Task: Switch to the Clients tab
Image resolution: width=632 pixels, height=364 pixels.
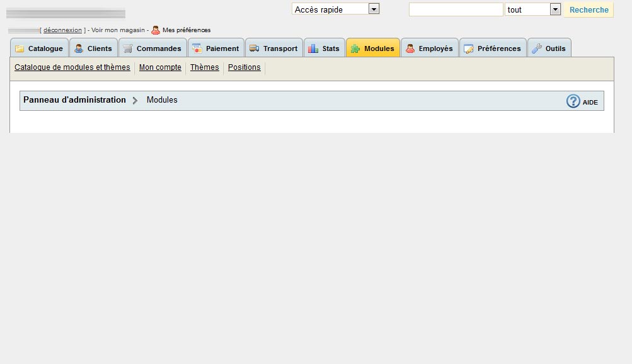Action: coord(93,48)
